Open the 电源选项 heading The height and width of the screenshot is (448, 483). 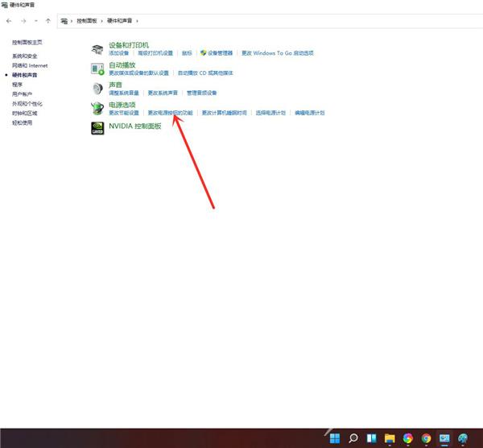(122, 105)
